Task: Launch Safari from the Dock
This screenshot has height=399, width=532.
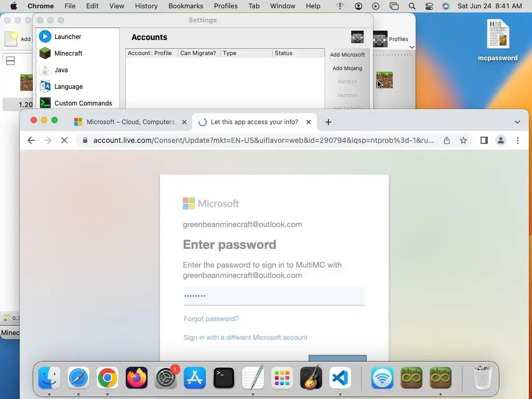Action: pos(78,378)
